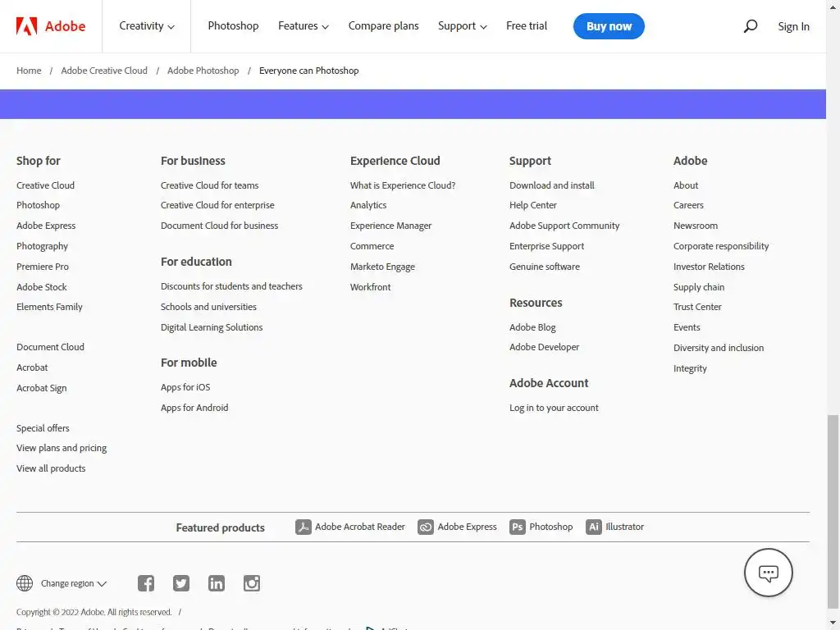The height and width of the screenshot is (630, 840).
Task: Open Diversity and inclusion link
Action: (719, 348)
